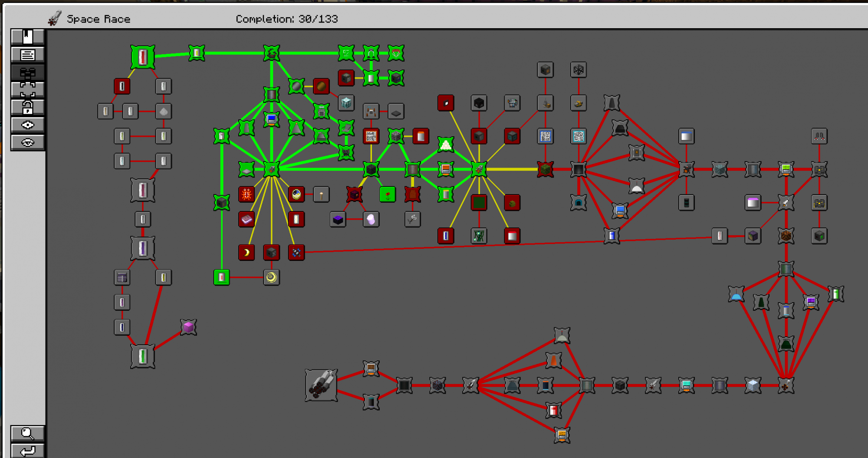Select the pink cube quest node
This screenshot has height=458, width=868.
pos(188,327)
